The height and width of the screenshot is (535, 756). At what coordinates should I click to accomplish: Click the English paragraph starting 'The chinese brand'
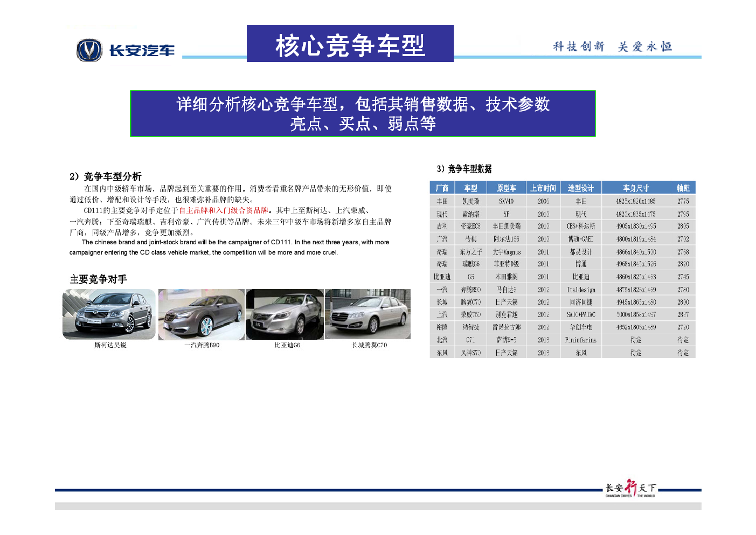click(229, 248)
